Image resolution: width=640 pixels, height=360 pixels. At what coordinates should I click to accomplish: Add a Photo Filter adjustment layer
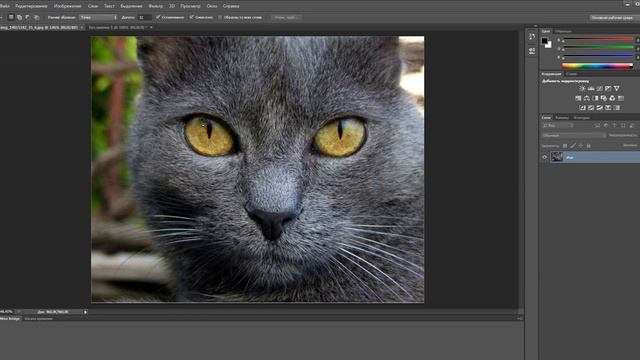click(603, 98)
